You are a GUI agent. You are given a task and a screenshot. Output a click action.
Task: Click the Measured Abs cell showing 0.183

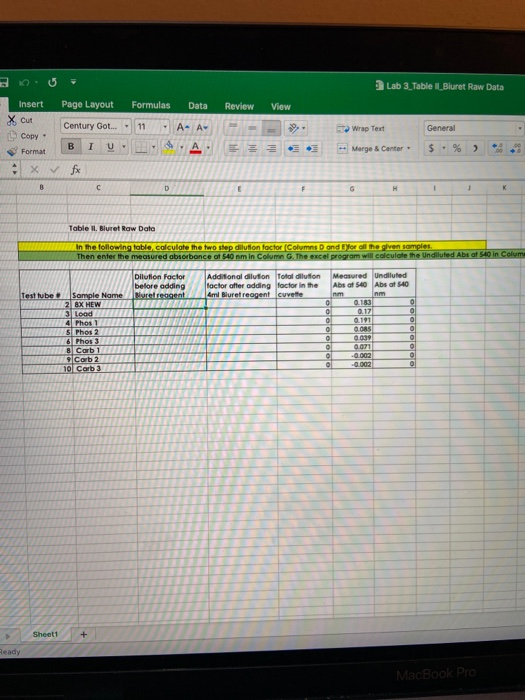[352, 302]
